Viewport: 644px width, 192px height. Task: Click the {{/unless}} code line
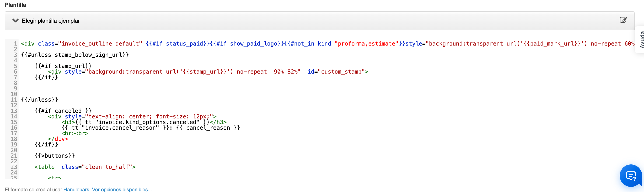[39, 100]
